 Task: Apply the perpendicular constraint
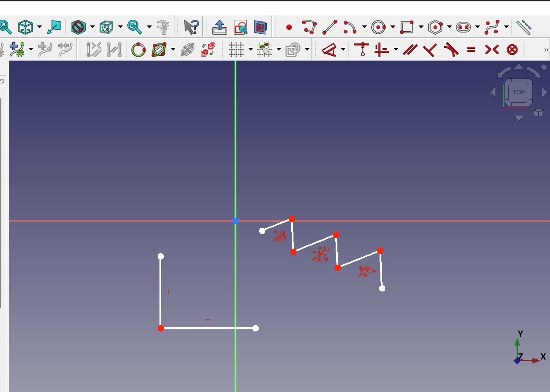[431, 50]
